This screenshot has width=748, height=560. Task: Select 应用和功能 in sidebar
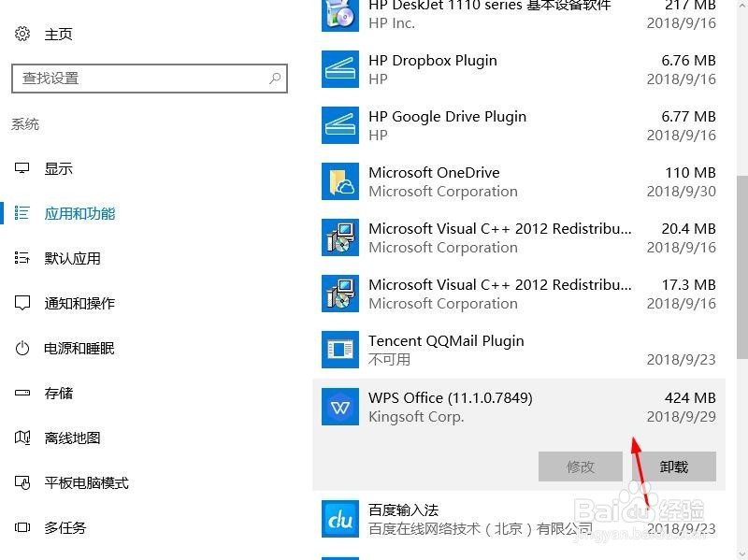[x=79, y=214]
